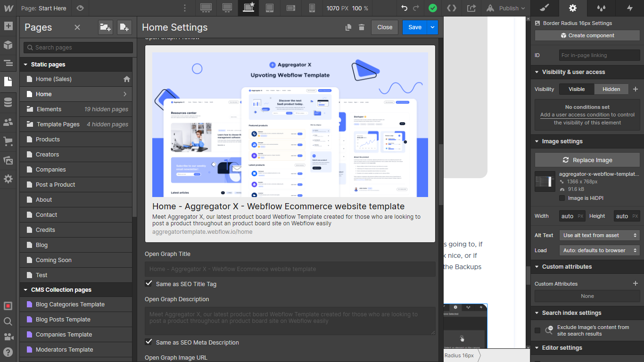The image size is (644, 362).
Task: Click the Close button
Action: [385, 27]
